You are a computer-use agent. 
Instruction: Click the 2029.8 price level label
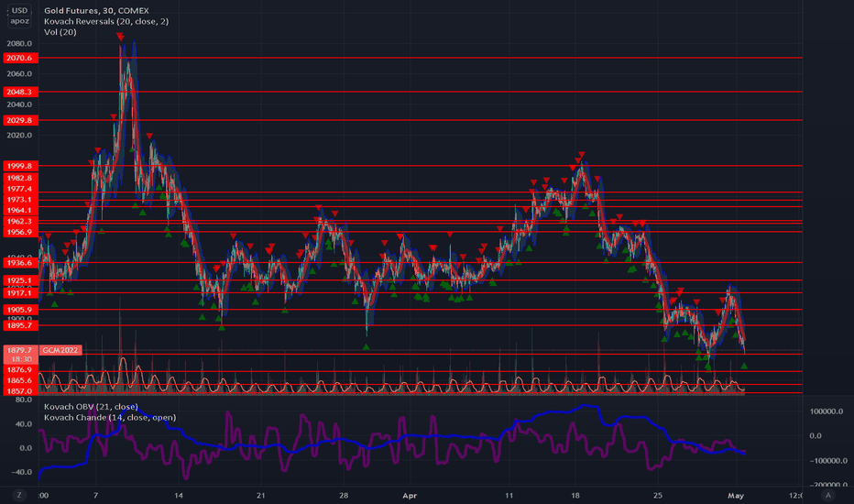click(19, 120)
